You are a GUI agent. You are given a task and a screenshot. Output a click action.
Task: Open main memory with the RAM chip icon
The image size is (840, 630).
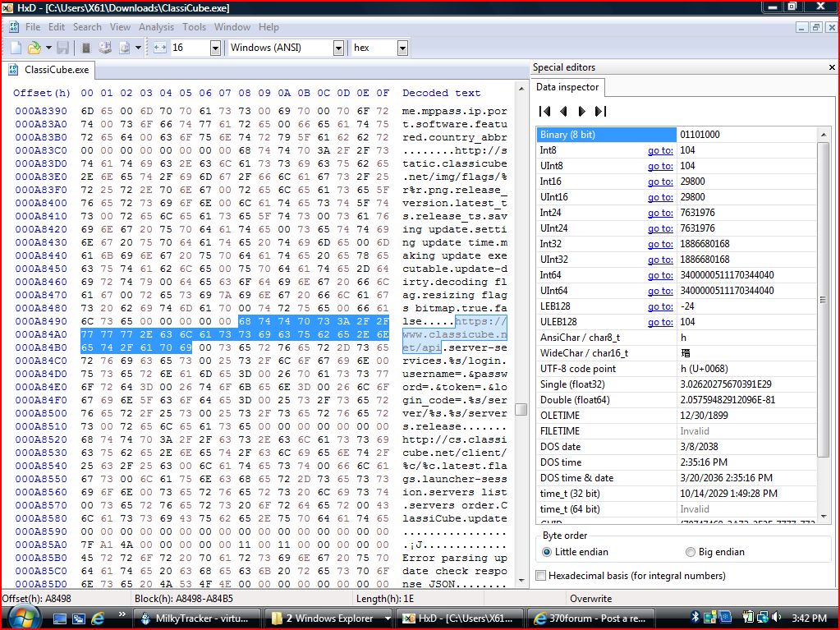[85, 48]
